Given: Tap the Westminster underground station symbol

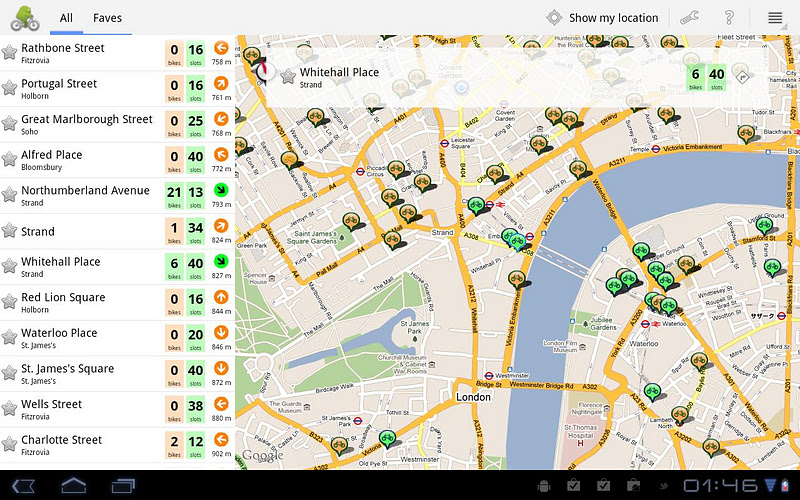Looking at the screenshot, I should [489, 376].
